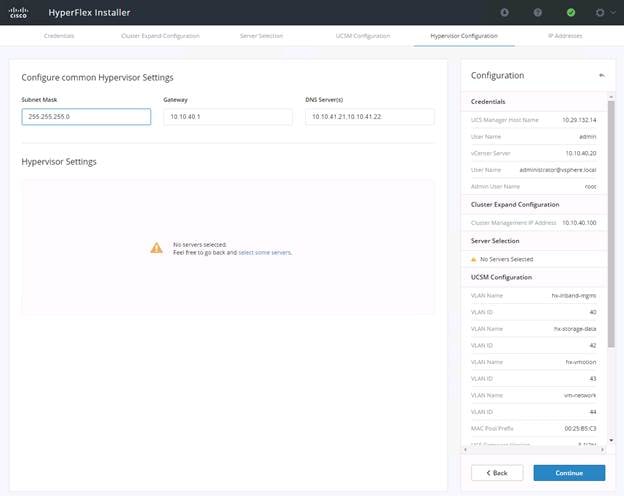This screenshot has width=624, height=496.
Task: Click the scroll down arrow in Configuration panel
Action: tap(611, 440)
